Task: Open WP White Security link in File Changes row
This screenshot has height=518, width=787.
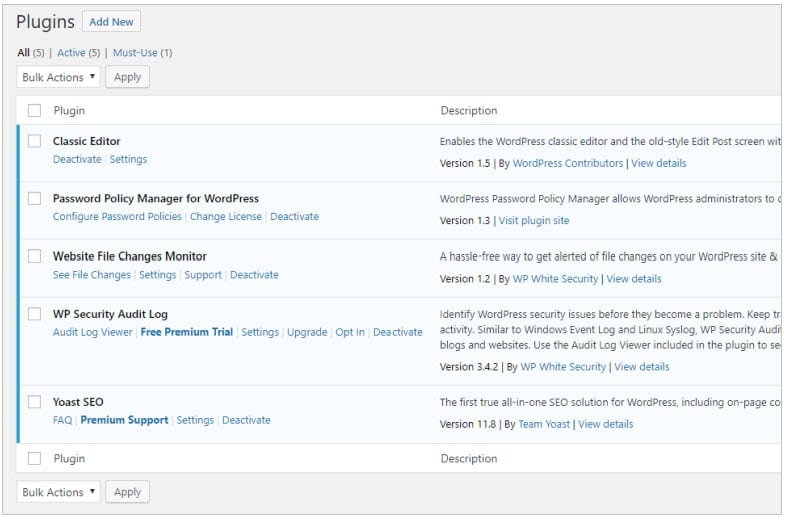Action: pos(555,279)
